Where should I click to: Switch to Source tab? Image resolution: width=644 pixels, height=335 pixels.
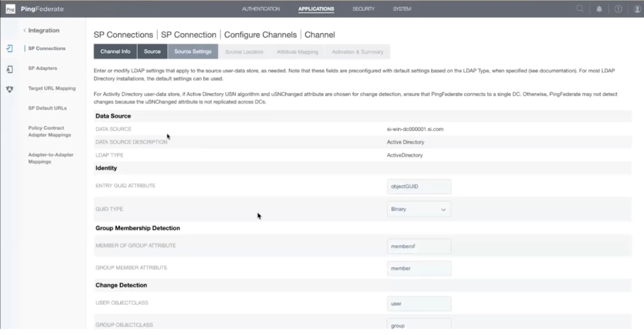(x=152, y=52)
